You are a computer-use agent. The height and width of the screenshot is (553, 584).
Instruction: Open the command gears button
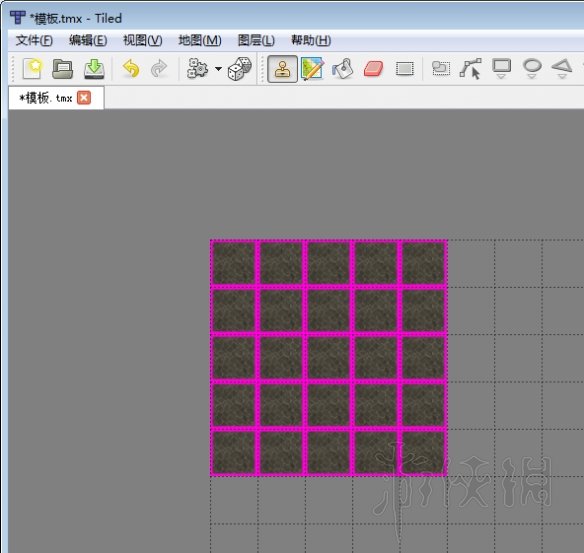point(197,69)
